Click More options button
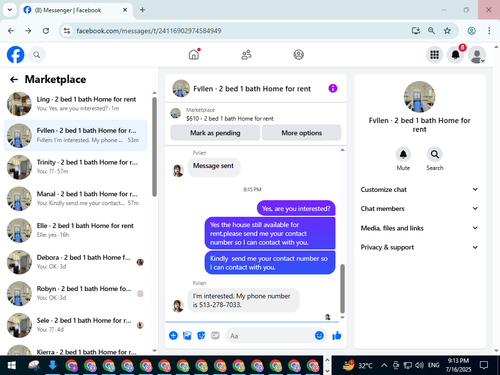This screenshot has height=375, width=500. coord(302,133)
